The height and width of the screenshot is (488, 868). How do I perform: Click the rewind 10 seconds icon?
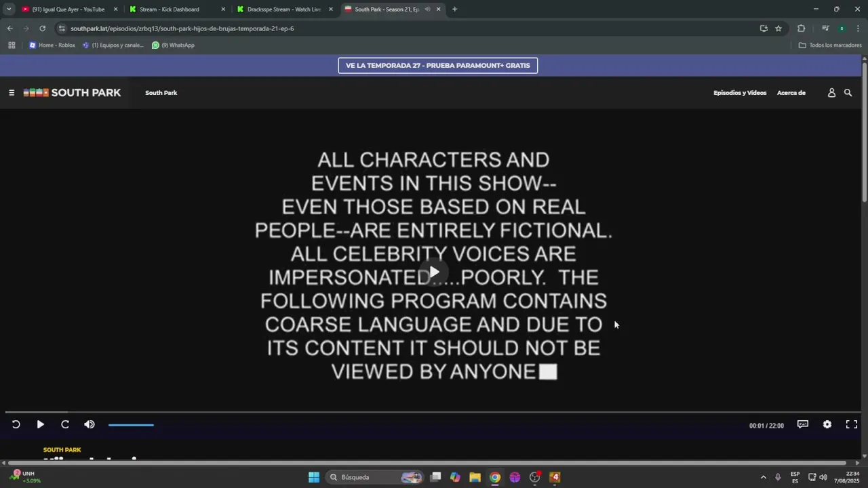[x=16, y=424]
